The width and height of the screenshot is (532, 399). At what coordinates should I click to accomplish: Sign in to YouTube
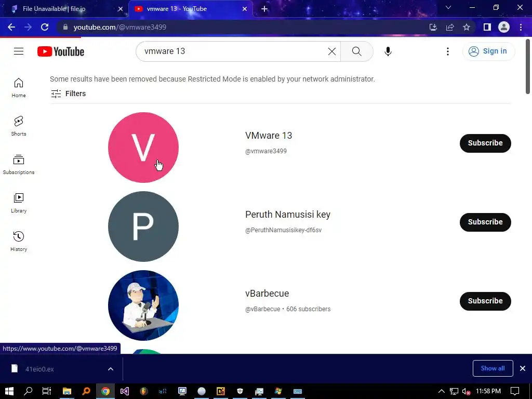(488, 51)
